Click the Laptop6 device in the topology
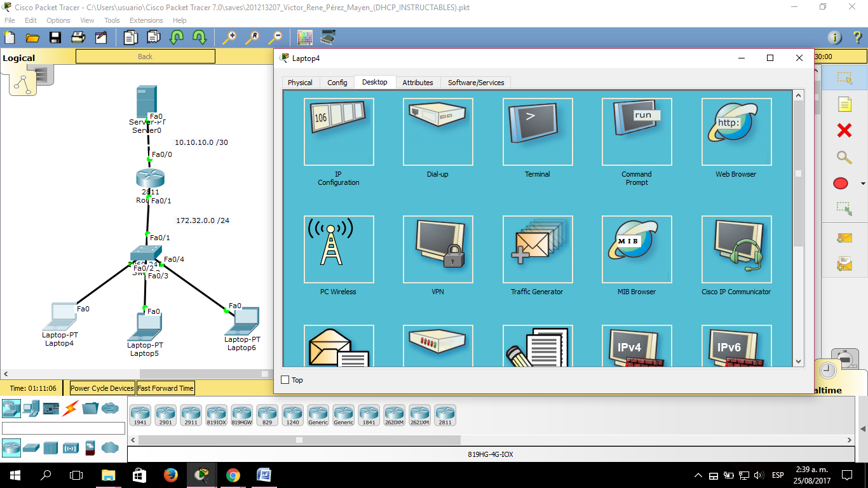Viewport: 868px width, 488px height. (242, 322)
